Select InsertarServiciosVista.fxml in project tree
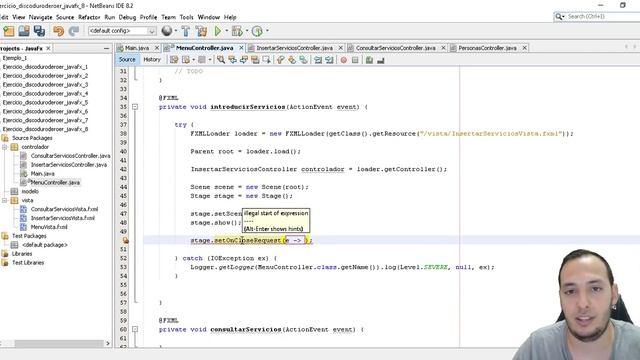Viewport: 640px width, 360px height. (62, 218)
